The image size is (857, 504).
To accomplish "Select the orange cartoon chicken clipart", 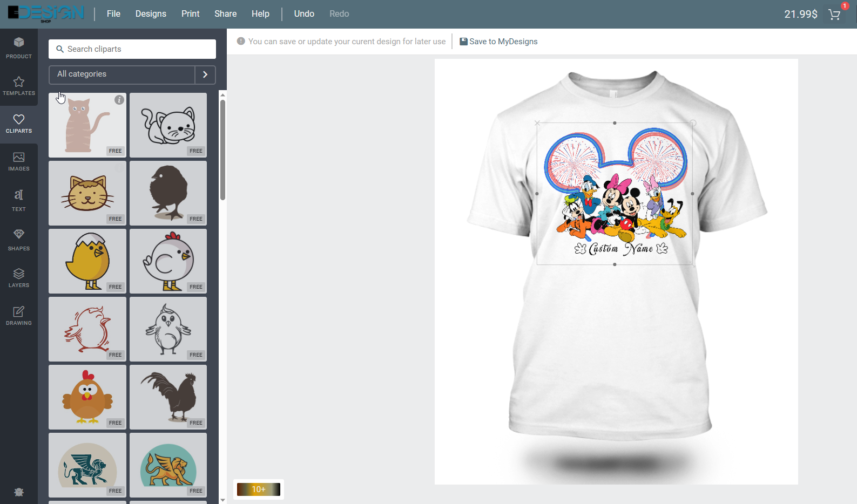I will click(x=87, y=397).
